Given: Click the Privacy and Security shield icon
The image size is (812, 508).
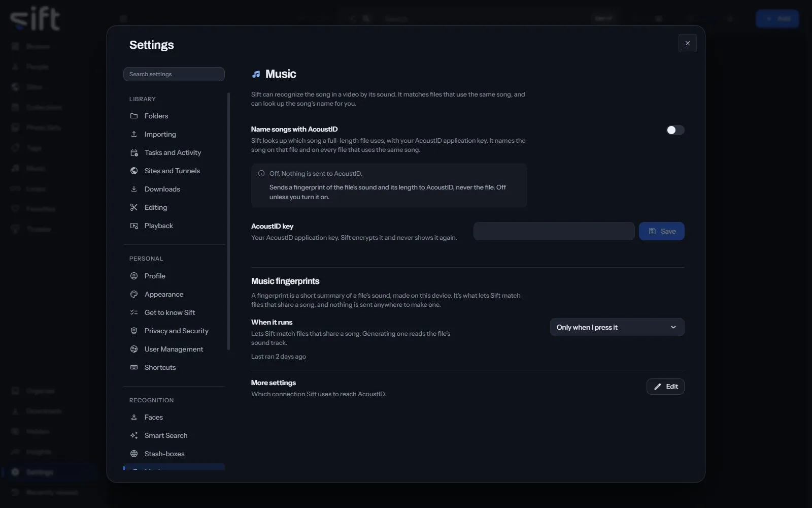Looking at the screenshot, I should (x=134, y=331).
